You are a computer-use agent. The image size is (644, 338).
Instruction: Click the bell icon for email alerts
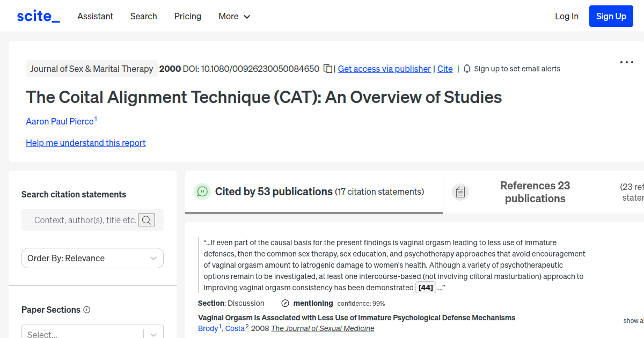[466, 69]
